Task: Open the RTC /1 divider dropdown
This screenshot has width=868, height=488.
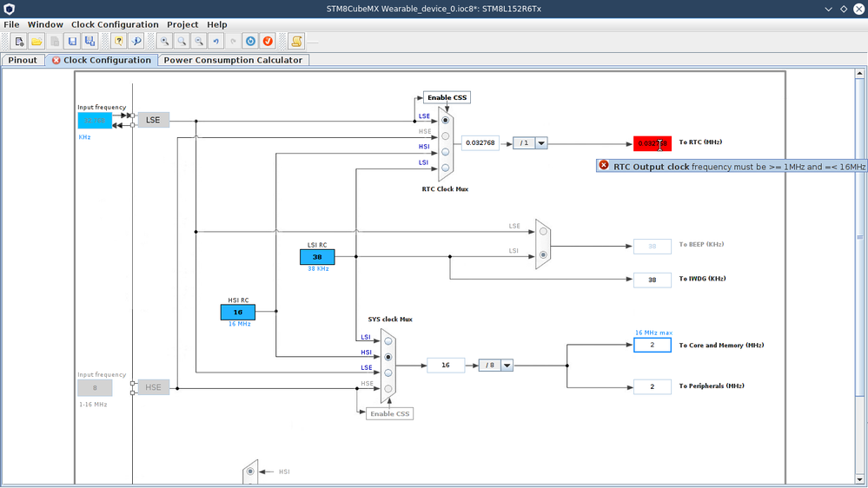Action: pos(541,143)
